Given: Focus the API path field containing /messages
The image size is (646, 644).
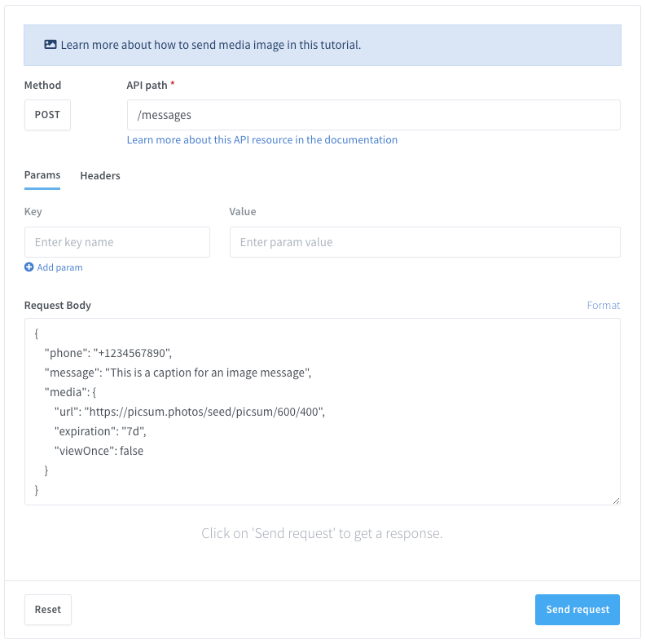Looking at the screenshot, I should pos(373,115).
